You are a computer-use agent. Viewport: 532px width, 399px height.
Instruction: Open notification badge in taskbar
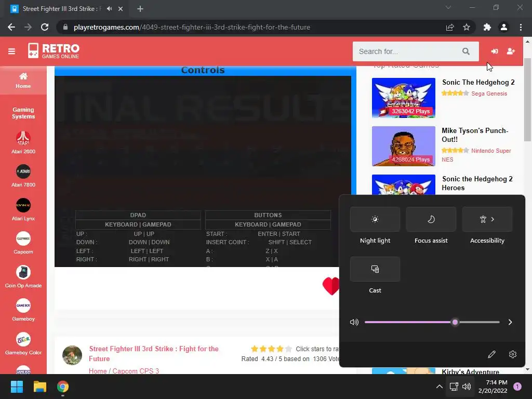coord(517,387)
